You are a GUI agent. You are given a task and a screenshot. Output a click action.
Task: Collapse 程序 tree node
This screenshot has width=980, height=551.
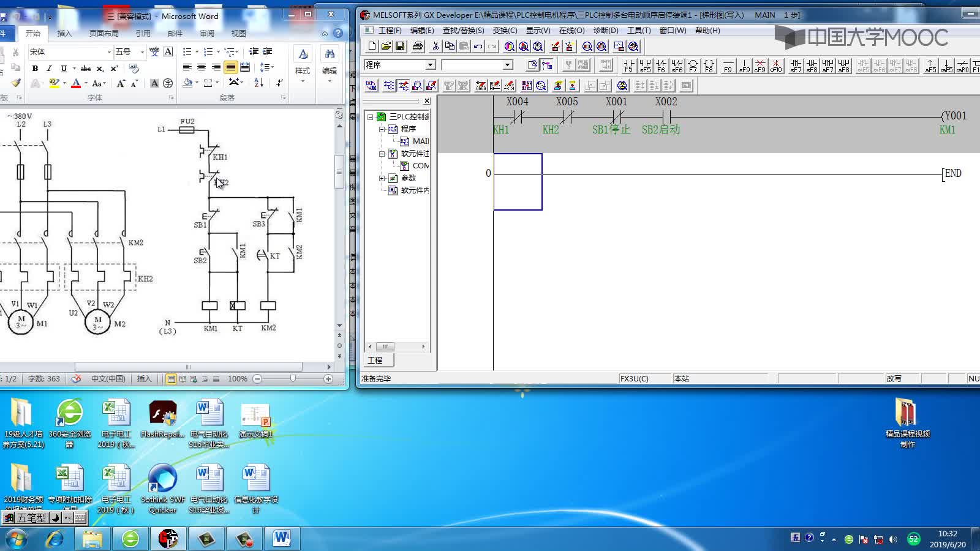(x=382, y=129)
